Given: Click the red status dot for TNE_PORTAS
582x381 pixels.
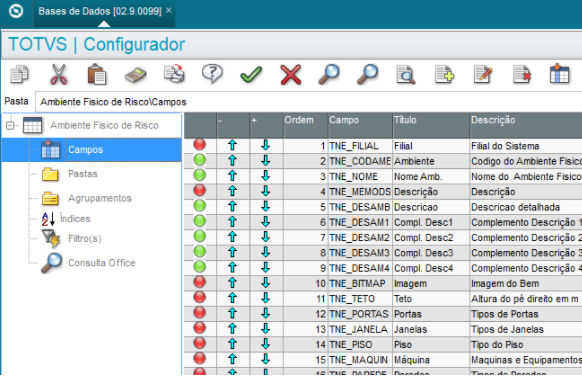Looking at the screenshot, I should tap(200, 312).
